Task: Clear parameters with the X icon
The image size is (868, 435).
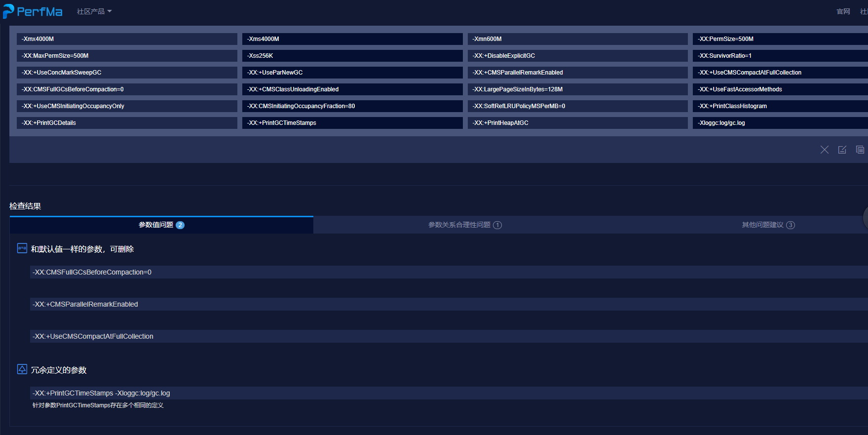Action: point(825,150)
